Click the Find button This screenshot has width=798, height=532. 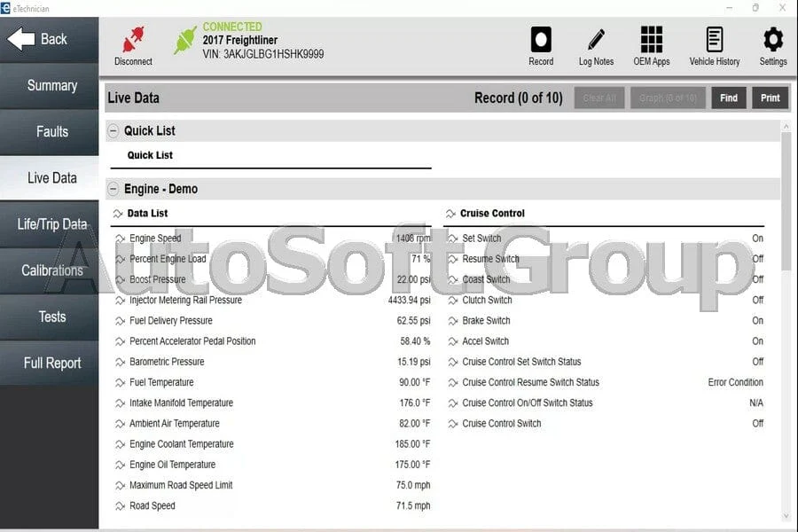[x=729, y=98]
